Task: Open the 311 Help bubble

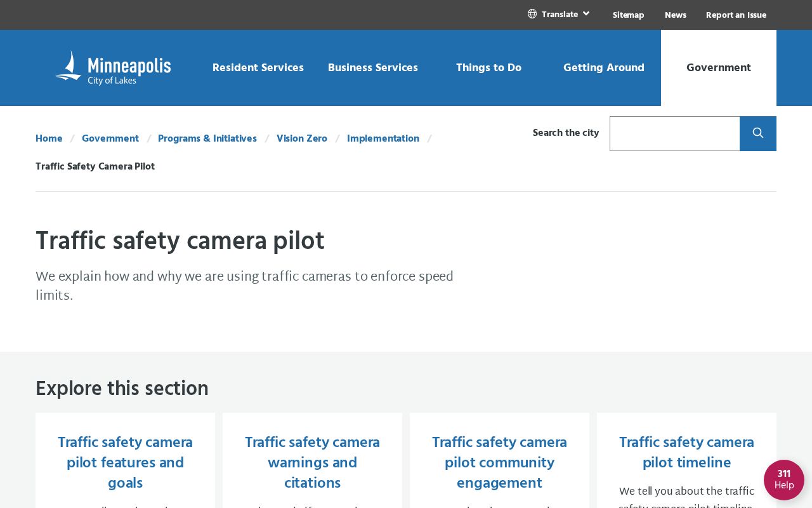Action: point(784,480)
